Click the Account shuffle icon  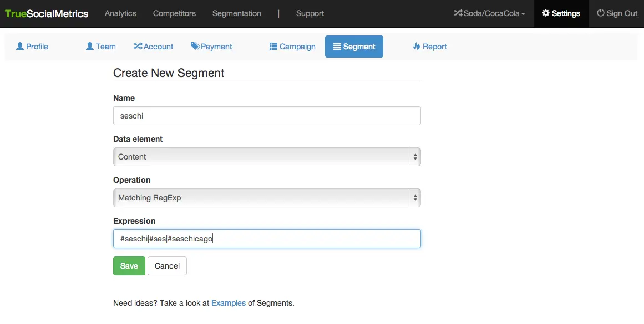(x=138, y=47)
